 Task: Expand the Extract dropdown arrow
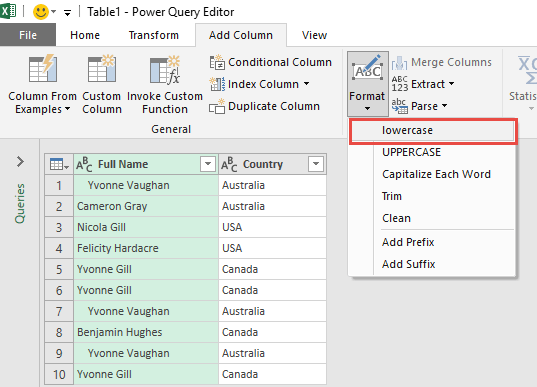(451, 84)
